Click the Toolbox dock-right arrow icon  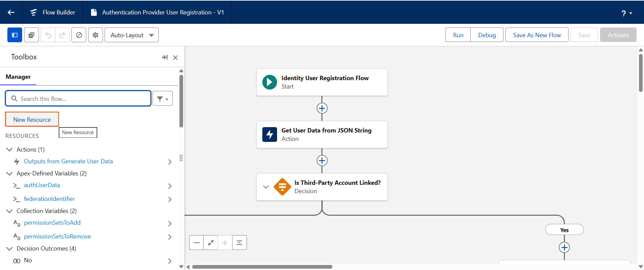165,57
